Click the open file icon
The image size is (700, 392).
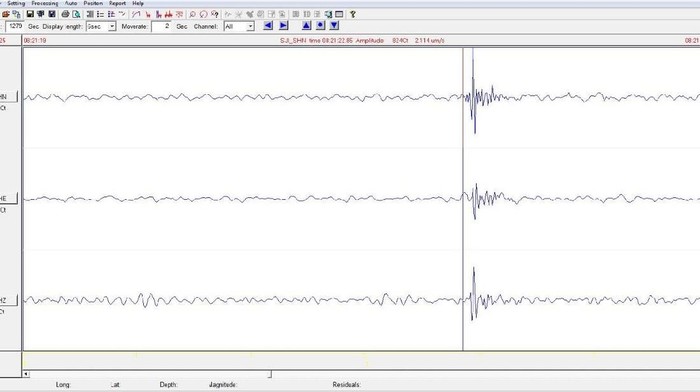(x=6, y=14)
